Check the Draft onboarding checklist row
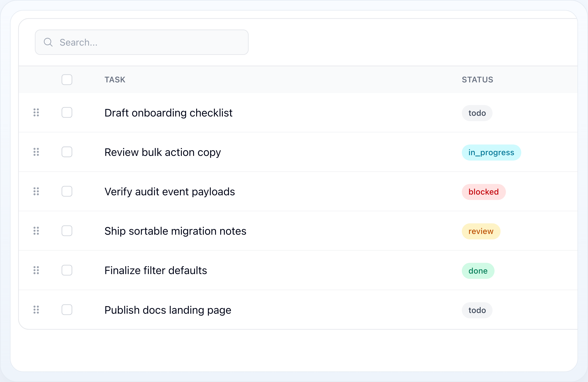Screen dimensions: 588x382 (x=67, y=112)
